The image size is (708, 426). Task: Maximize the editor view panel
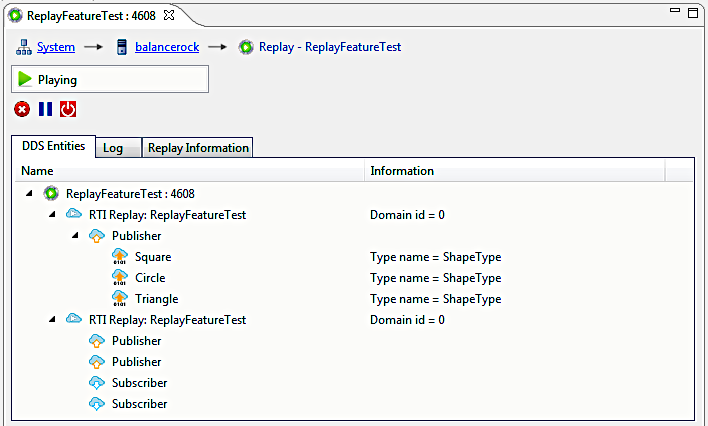coord(693,13)
